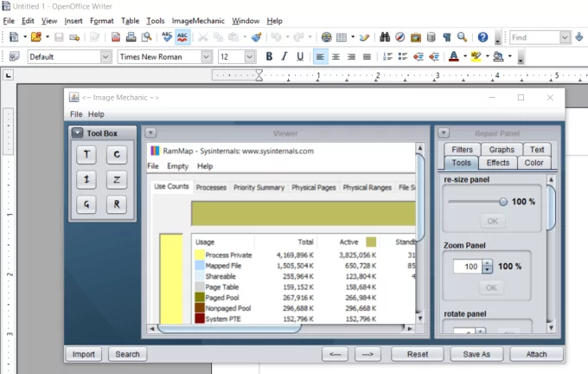Select Justified paragraph alignment
Image resolution: width=588 pixels, height=374 pixels.
(x=367, y=56)
